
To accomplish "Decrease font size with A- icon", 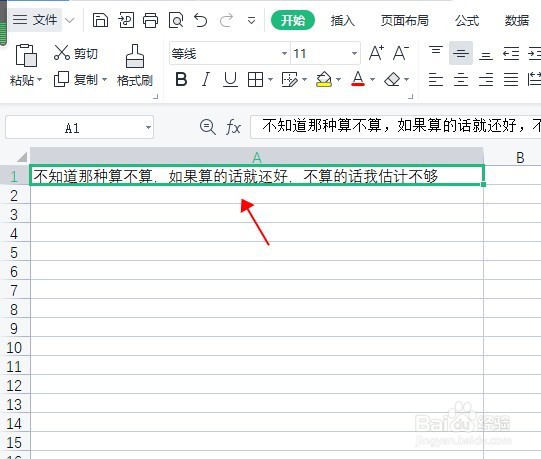I will pyautogui.click(x=401, y=53).
